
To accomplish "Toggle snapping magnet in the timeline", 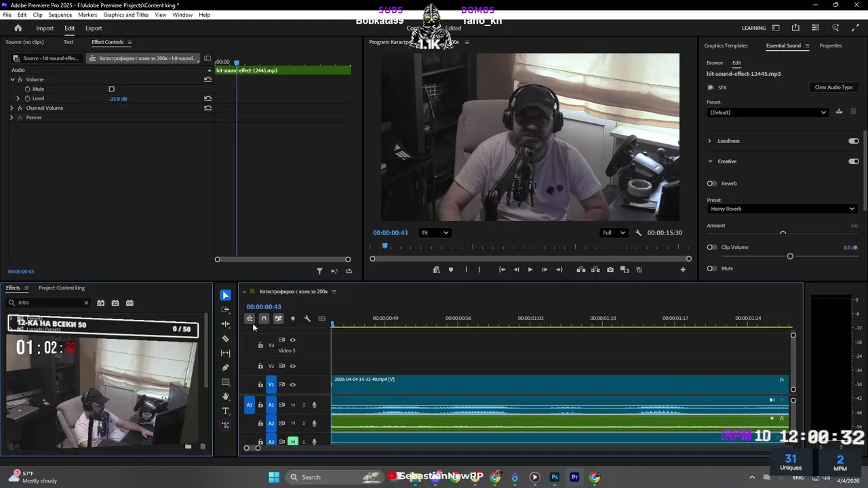I will click(x=264, y=319).
